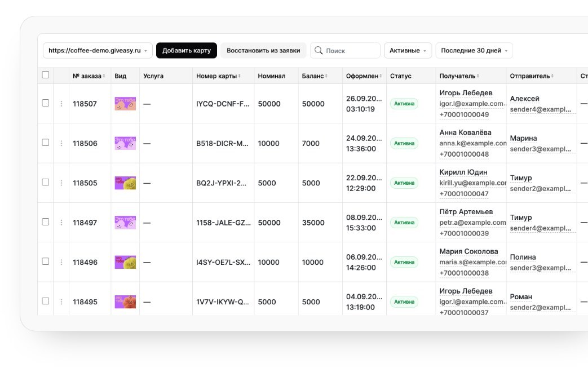
Task: Sort by Номер карты column arrows
Action: tap(239, 76)
